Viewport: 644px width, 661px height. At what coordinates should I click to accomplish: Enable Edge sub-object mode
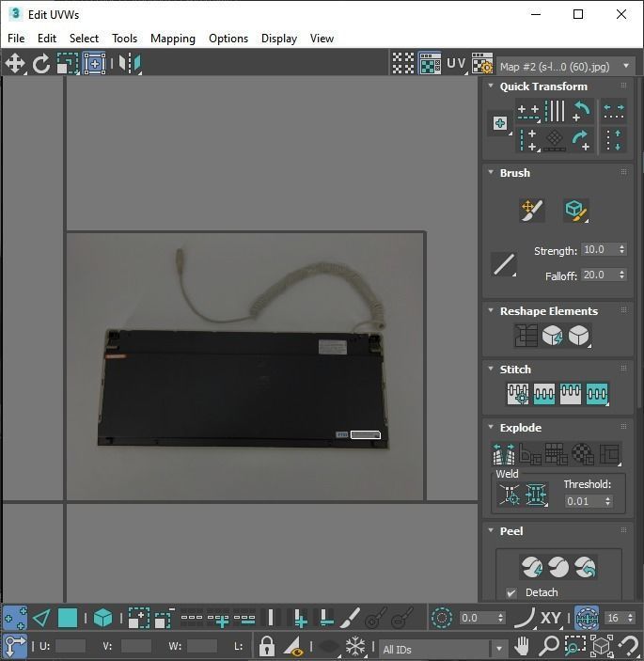click(41, 618)
